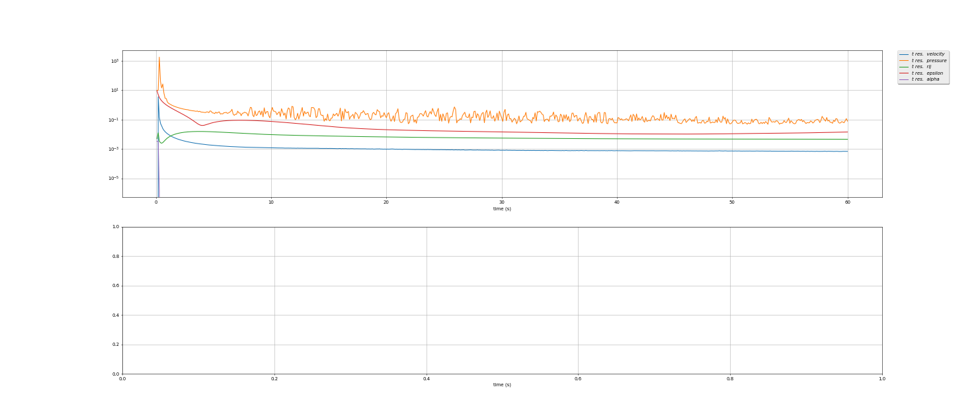Click the 0.4 tick on lower plot's x-axis
Viewport: 980px width, 420px height.
426,379
